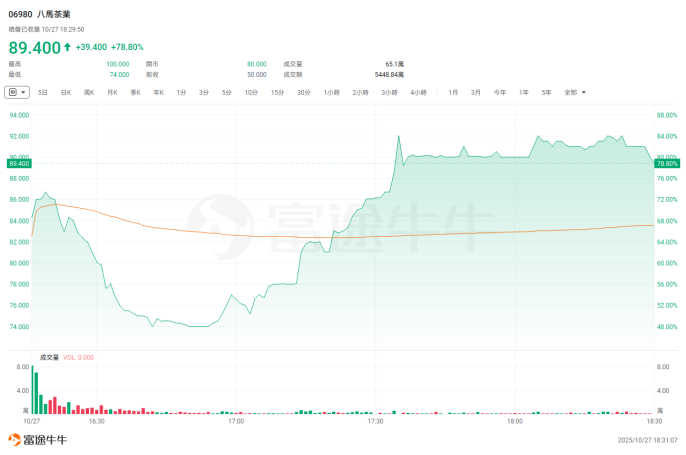Click the 富途牛牛 logo at bottom left
Screen dimensions: 686x455
(40, 439)
